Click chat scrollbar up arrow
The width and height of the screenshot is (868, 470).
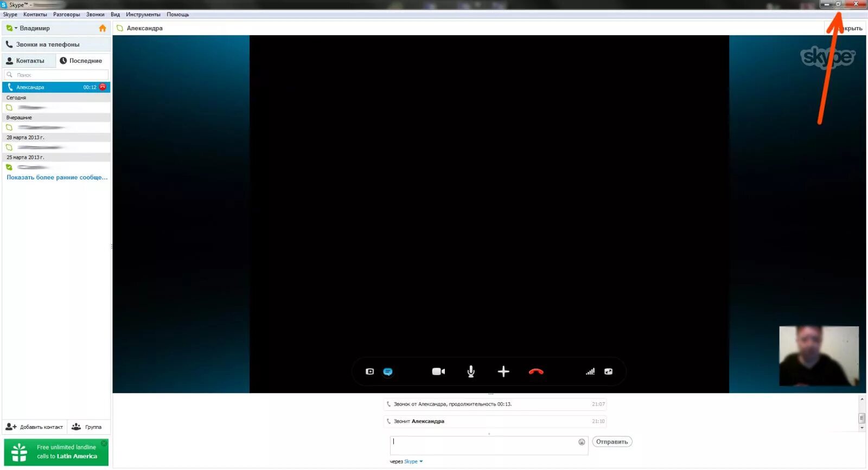[x=862, y=400]
